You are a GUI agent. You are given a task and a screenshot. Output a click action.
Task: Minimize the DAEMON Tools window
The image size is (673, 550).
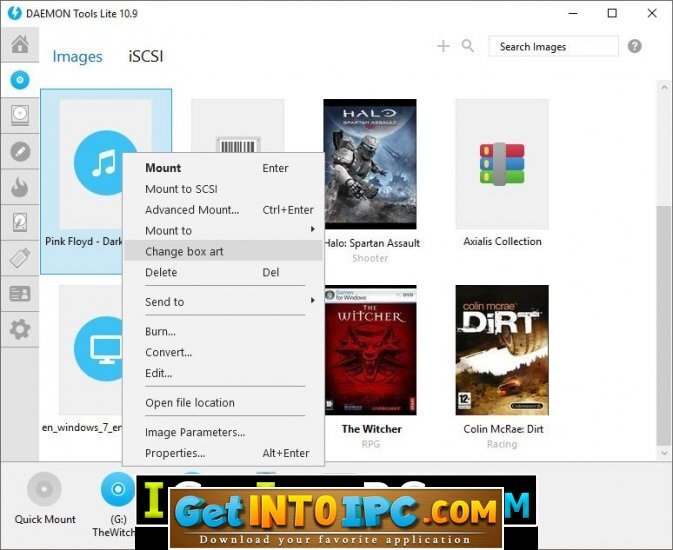573,13
